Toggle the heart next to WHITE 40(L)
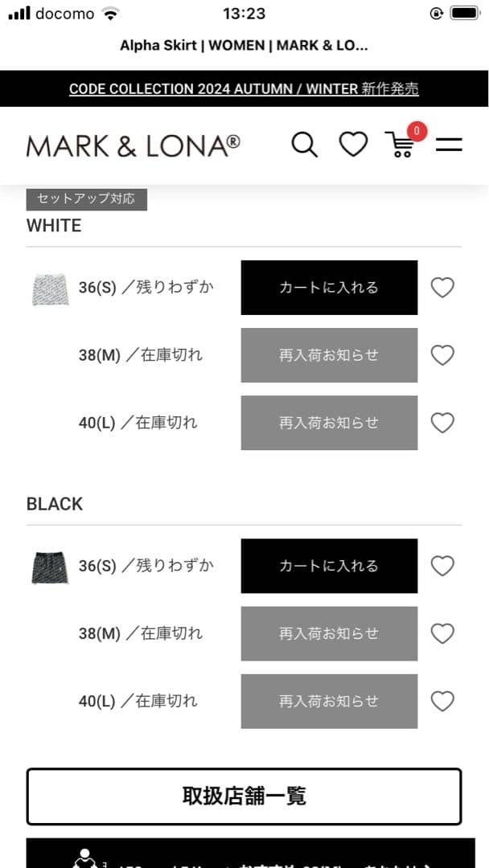This screenshot has height=868, width=489. 442,422
